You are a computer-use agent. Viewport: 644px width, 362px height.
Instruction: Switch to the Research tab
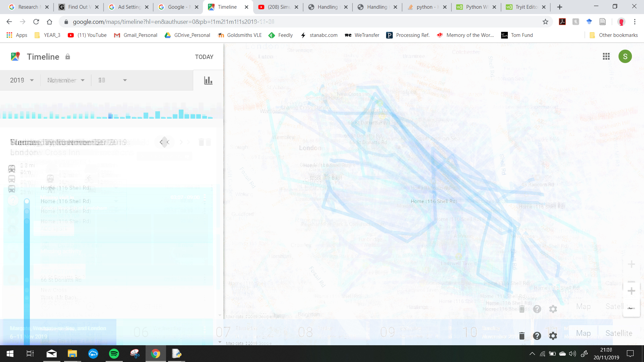tap(28, 7)
